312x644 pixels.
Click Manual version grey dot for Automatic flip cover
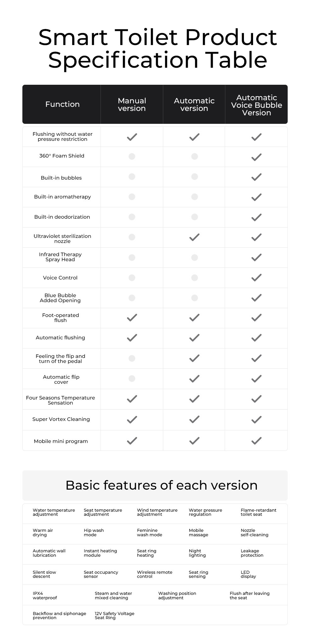pos(132,378)
